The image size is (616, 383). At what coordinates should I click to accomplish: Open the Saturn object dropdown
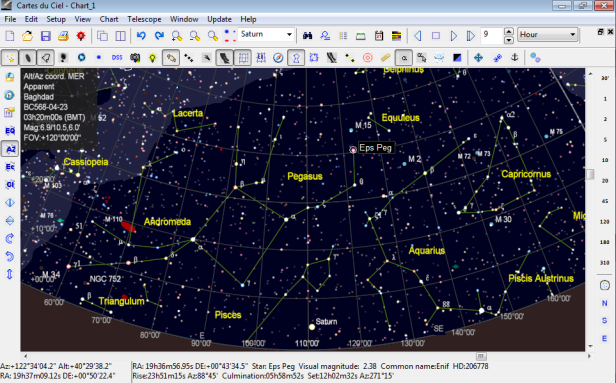pyautogui.click(x=266, y=35)
